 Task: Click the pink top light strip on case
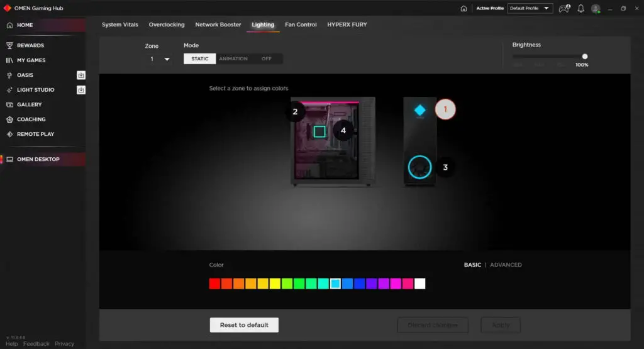point(330,102)
